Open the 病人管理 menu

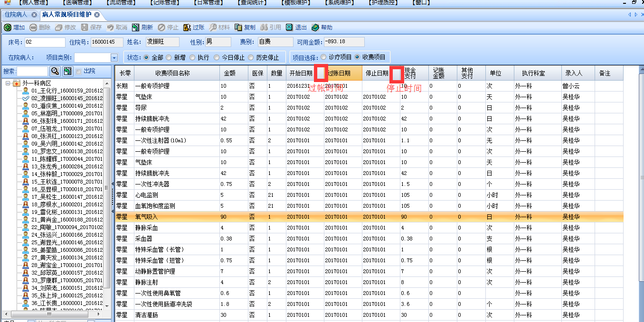(33, 2)
